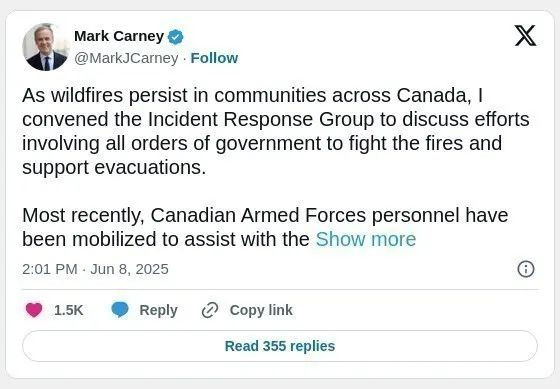Screen dimensions: 560x389
Task: Click the blue reply bubble icon
Action: click(x=120, y=310)
